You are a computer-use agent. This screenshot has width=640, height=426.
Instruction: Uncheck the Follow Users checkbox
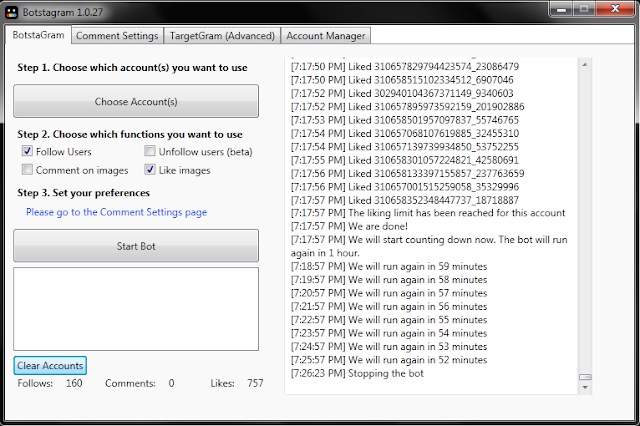(27, 151)
